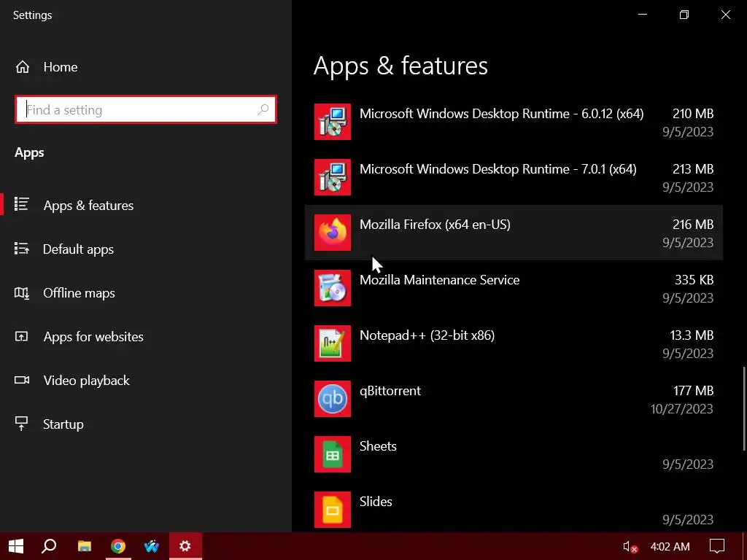Screen dimensions: 747x560
Task: Click the Slides app icon
Action: click(333, 510)
